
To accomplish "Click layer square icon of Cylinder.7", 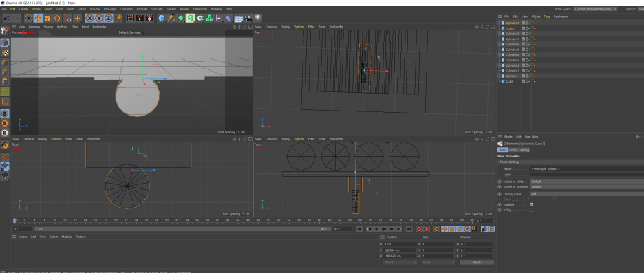I will click(523, 39).
